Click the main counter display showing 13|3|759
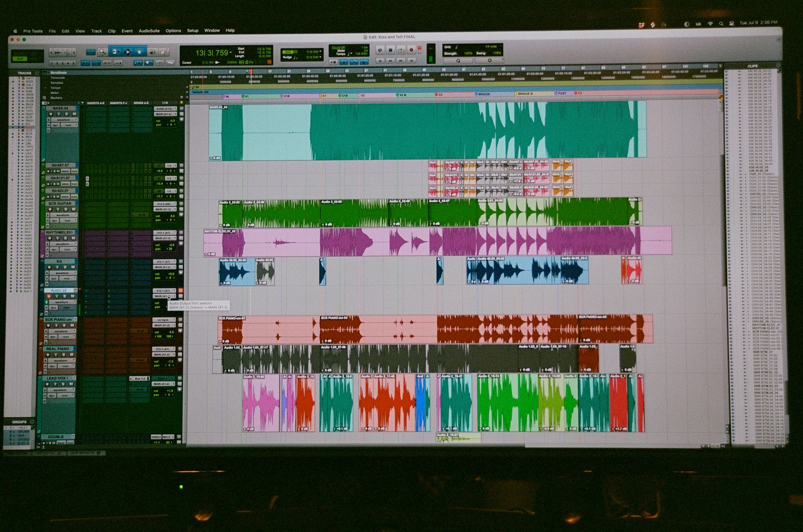The width and height of the screenshot is (803, 532). click(x=212, y=53)
